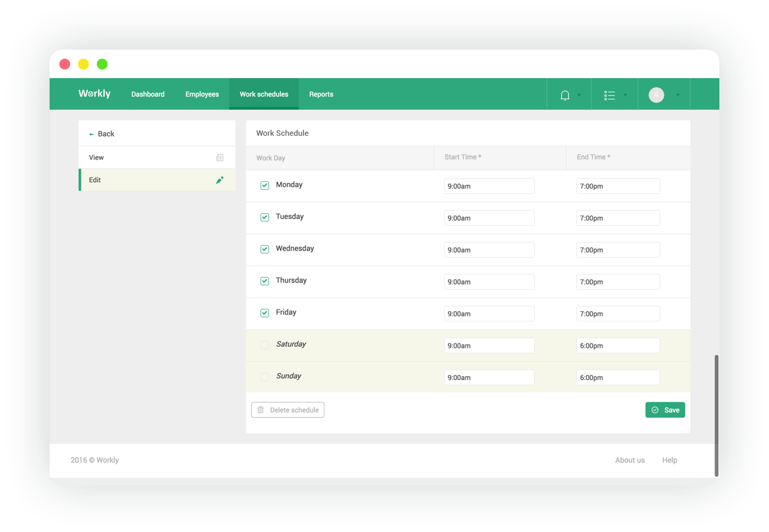Viewport: 769px width, 532px height.
Task: Click the back arrow icon
Action: (x=92, y=134)
